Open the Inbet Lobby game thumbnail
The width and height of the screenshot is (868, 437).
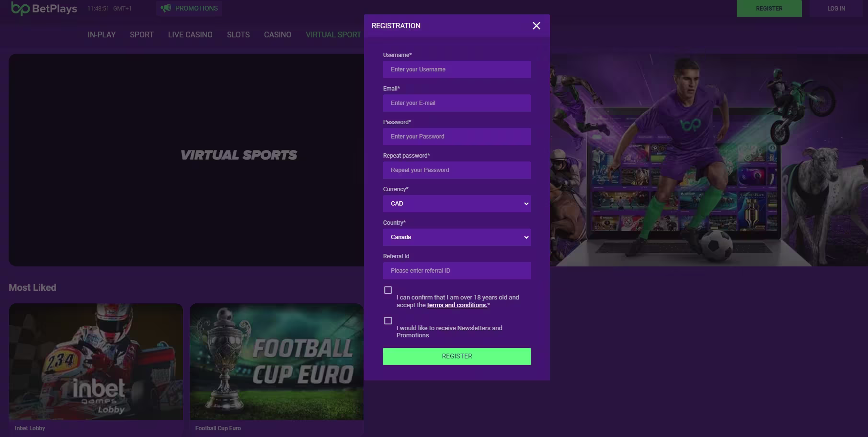click(x=96, y=361)
